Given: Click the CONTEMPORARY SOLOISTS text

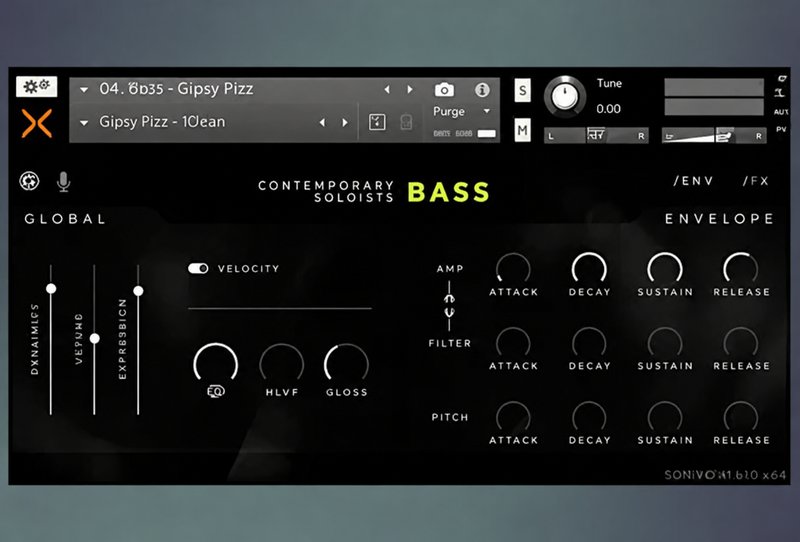Looking at the screenshot, I should pos(326,191).
